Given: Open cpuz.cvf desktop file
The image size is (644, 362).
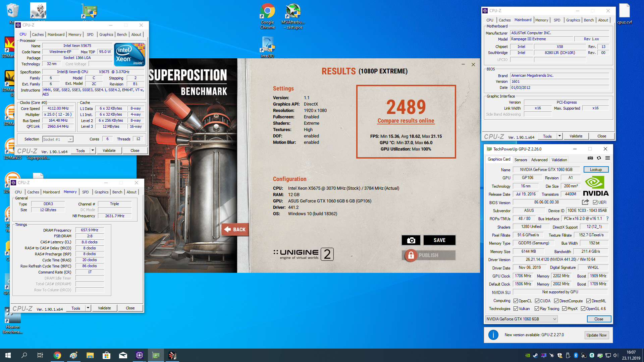Looking at the screenshot, I should coord(624,14).
